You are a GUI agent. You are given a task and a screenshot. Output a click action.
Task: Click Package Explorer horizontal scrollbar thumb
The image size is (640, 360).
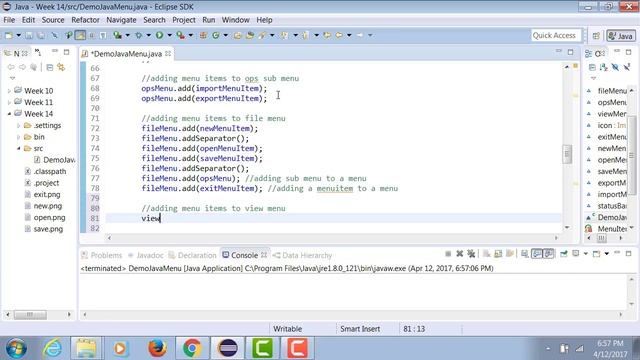click(x=30, y=314)
